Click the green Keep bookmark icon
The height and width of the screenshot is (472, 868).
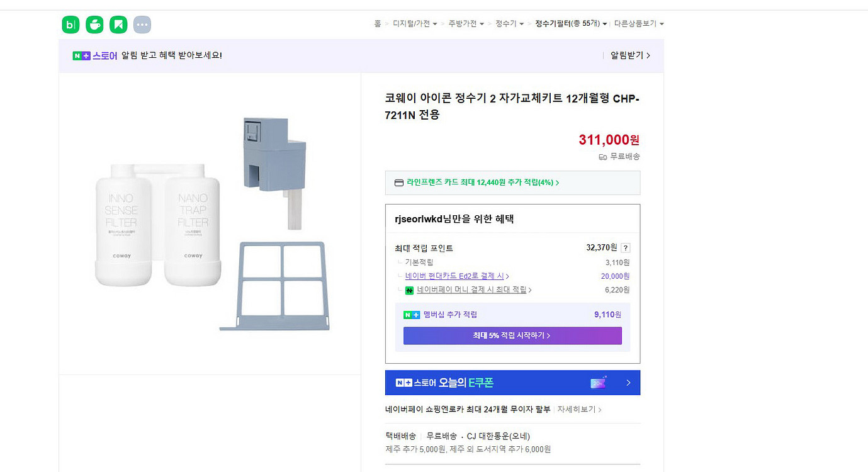click(118, 25)
